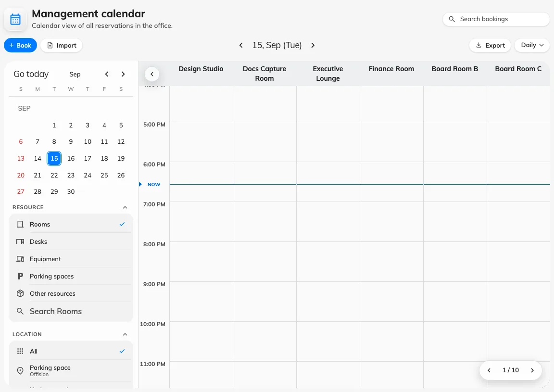Click the search bookings magnifier icon

pyautogui.click(x=452, y=19)
